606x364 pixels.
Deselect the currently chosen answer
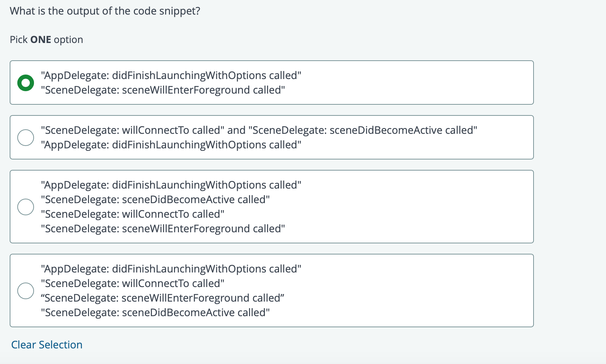pos(47,344)
